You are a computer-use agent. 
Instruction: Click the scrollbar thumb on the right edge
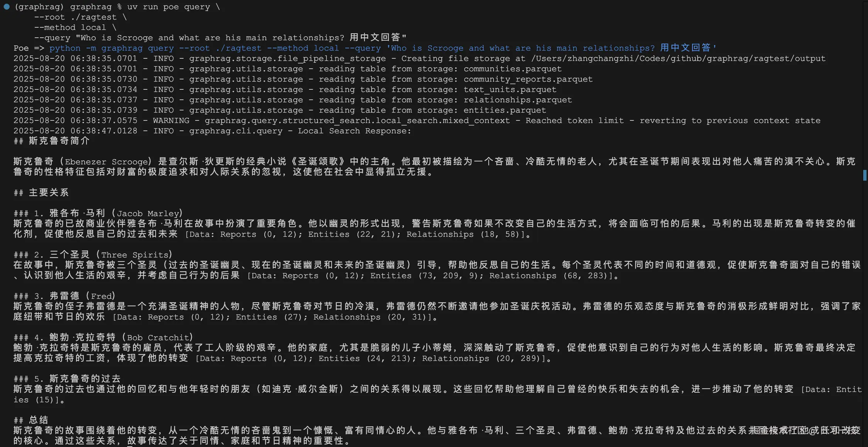865,175
